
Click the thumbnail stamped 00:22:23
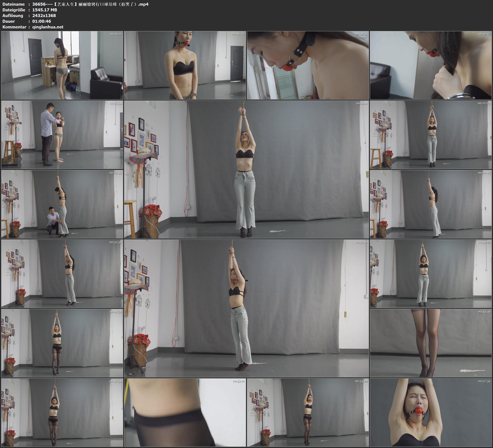click(431, 135)
